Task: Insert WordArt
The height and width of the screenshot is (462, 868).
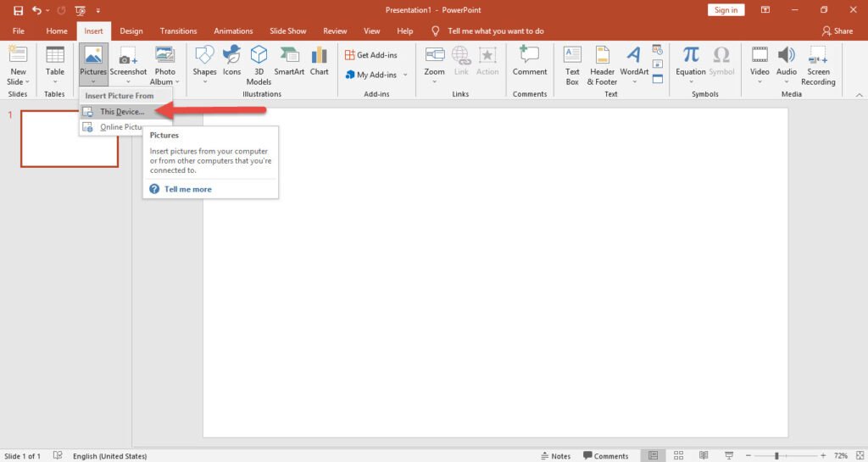Action: click(634, 64)
